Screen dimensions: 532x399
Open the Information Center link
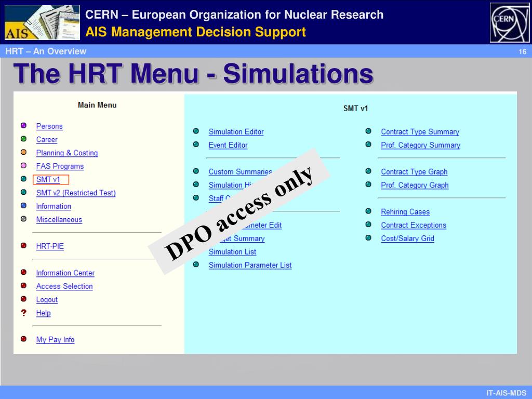coord(65,273)
